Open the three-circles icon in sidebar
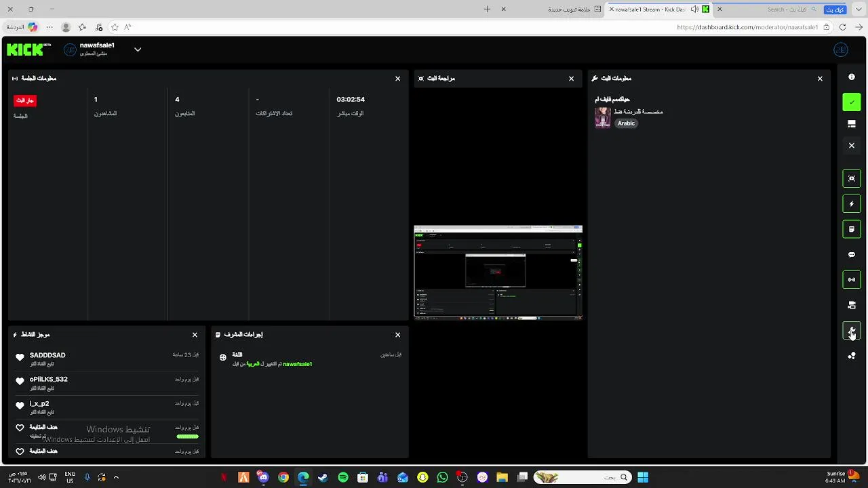The width and height of the screenshot is (868, 488). 852,356
